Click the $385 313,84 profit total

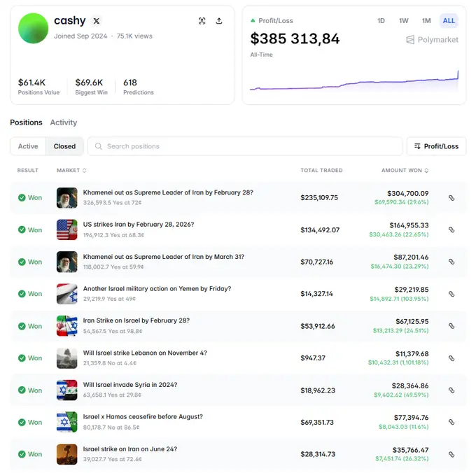pos(295,39)
